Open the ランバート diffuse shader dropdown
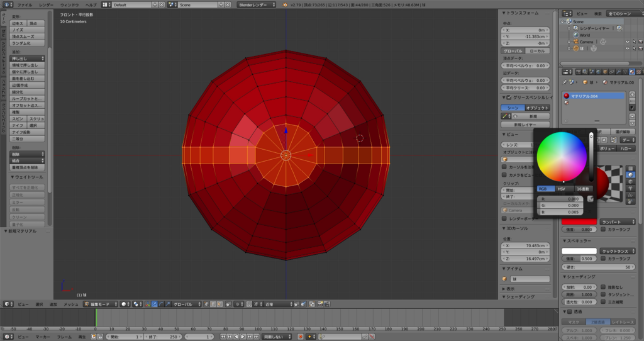This screenshot has height=341, width=644. (617, 222)
